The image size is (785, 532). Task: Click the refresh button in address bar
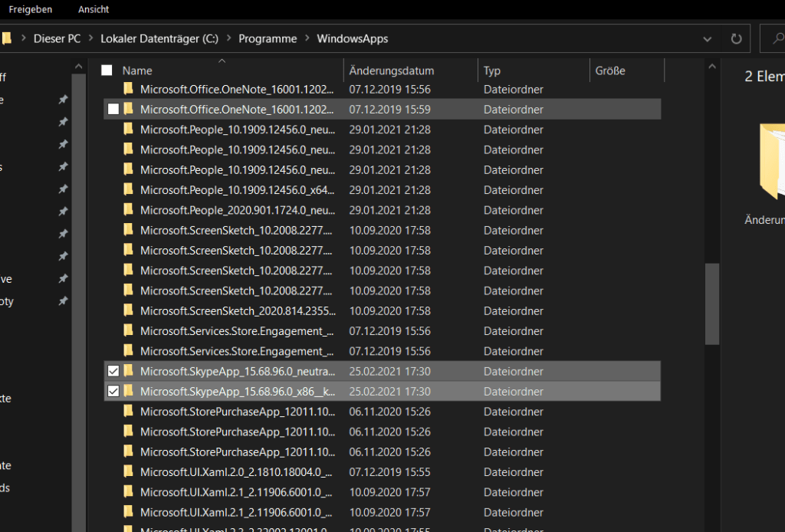tap(736, 38)
